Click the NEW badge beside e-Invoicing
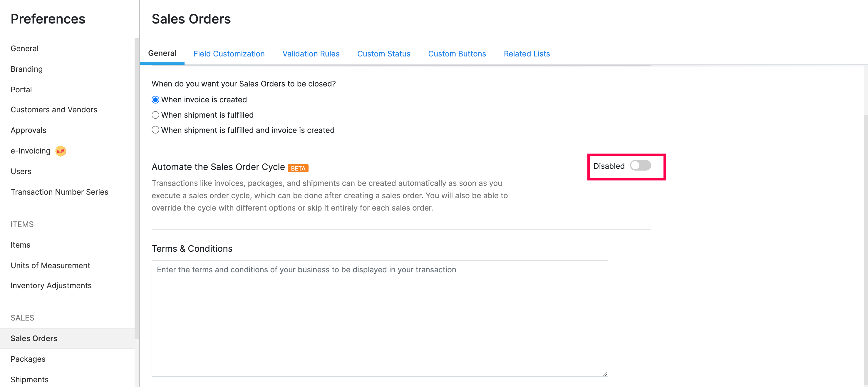Viewport: 868px width, 387px height. pos(61,151)
